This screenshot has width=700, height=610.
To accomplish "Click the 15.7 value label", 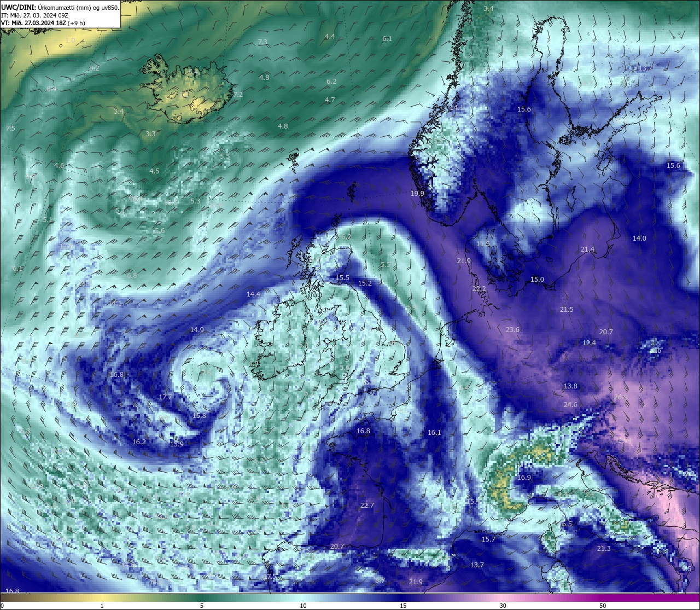I will [x=488, y=539].
